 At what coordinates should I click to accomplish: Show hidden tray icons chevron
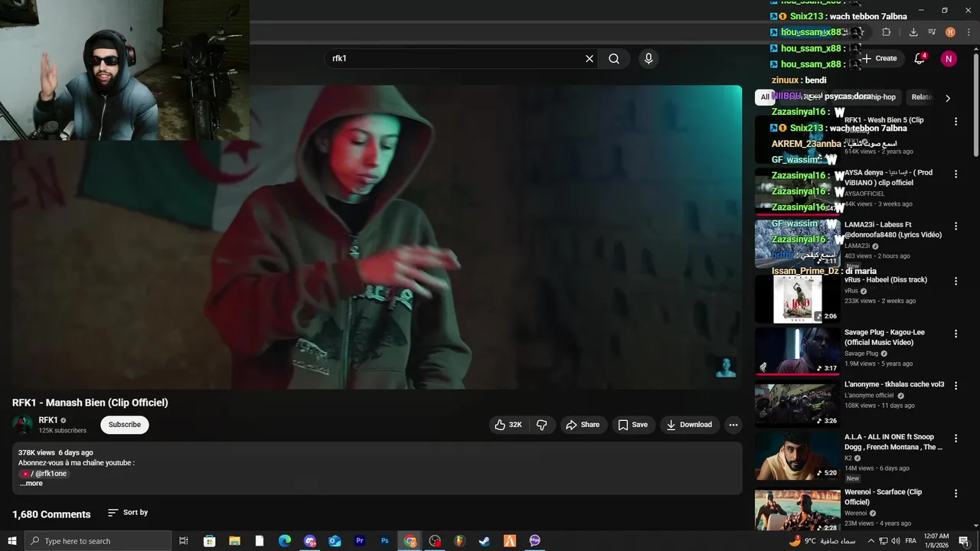871,541
